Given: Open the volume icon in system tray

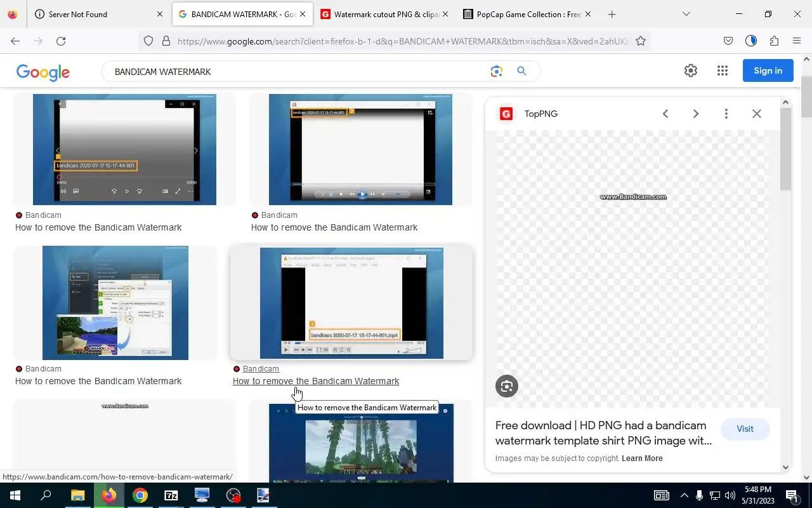Looking at the screenshot, I should click(x=730, y=495).
